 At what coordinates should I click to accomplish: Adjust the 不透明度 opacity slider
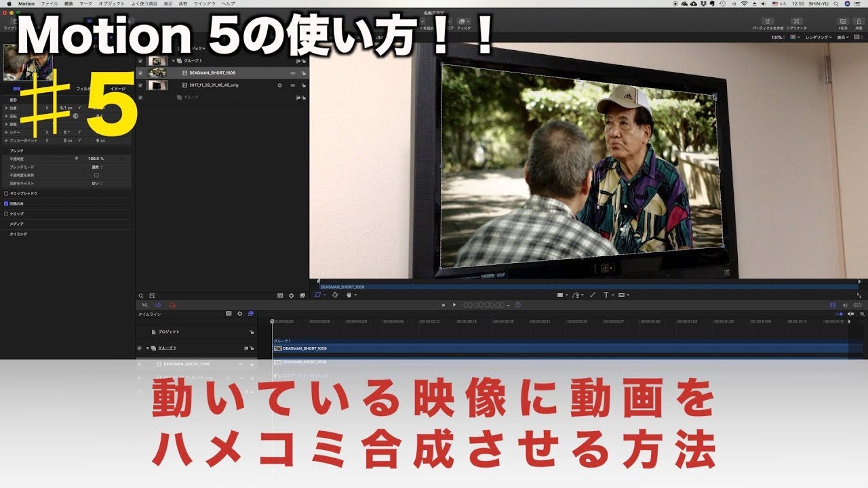click(x=77, y=159)
